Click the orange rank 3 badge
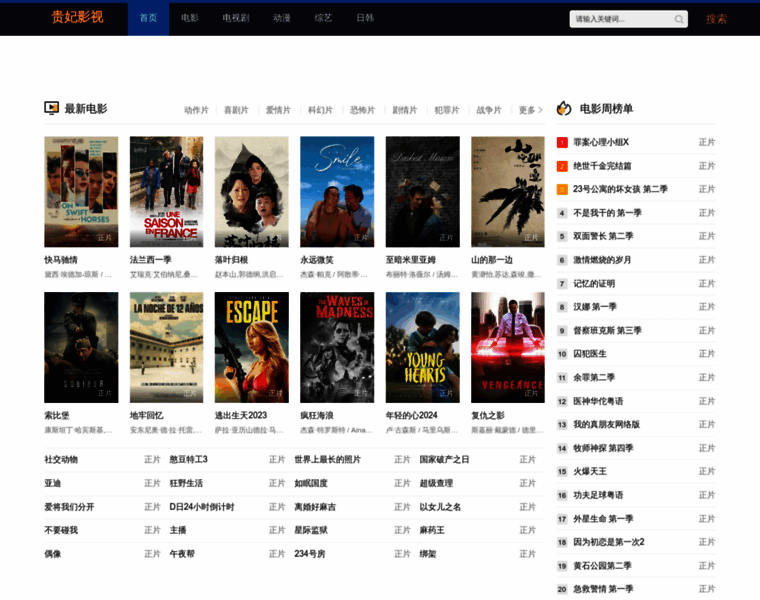 (x=562, y=189)
